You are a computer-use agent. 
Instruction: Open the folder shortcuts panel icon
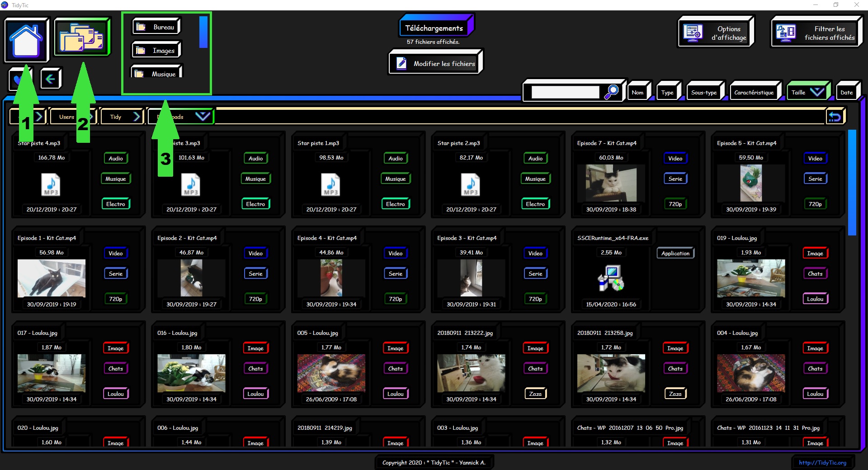(82, 37)
